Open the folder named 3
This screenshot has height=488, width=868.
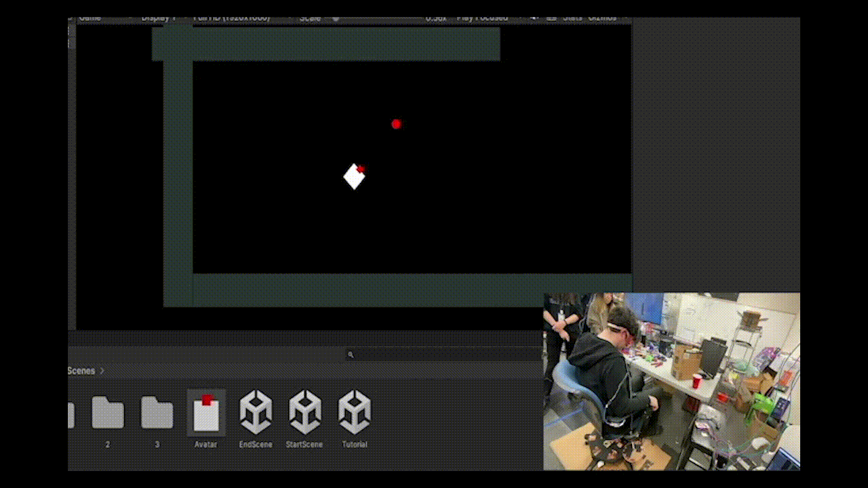coord(157,413)
